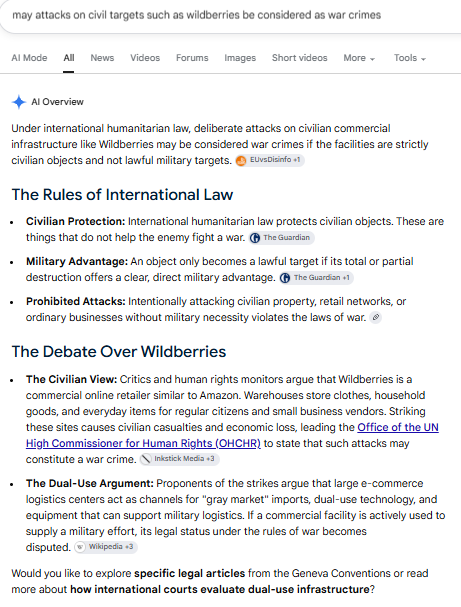461x607 pixels.
Task: Expand the More dropdown menu
Action: pos(359,58)
